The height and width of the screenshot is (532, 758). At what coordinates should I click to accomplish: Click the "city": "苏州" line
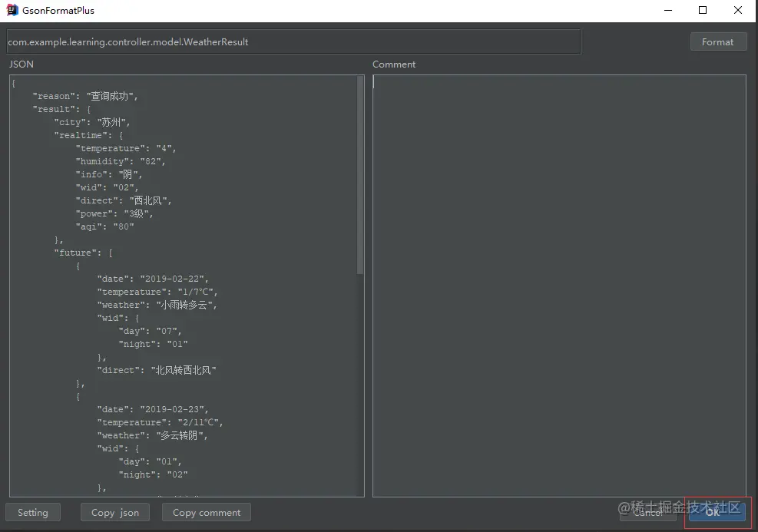tap(92, 122)
